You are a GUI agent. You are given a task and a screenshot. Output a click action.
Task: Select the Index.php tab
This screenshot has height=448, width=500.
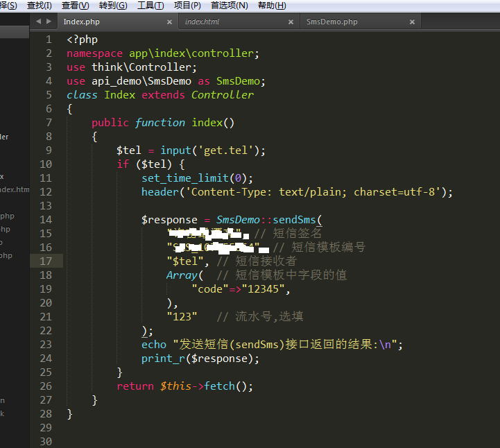81,22
